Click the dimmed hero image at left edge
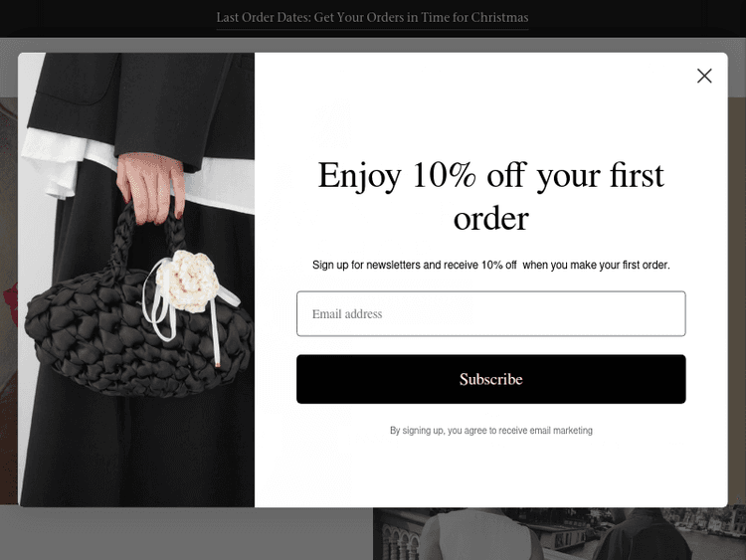The width and height of the screenshot is (746, 560). pos(9,300)
